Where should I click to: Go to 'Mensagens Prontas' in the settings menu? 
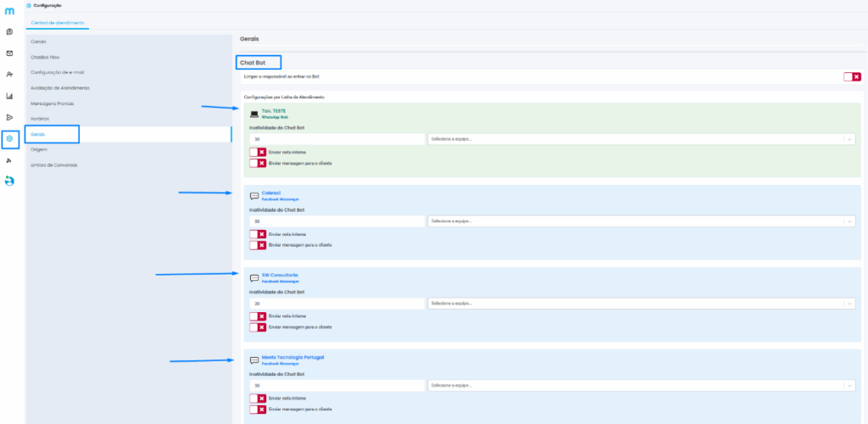53,103
